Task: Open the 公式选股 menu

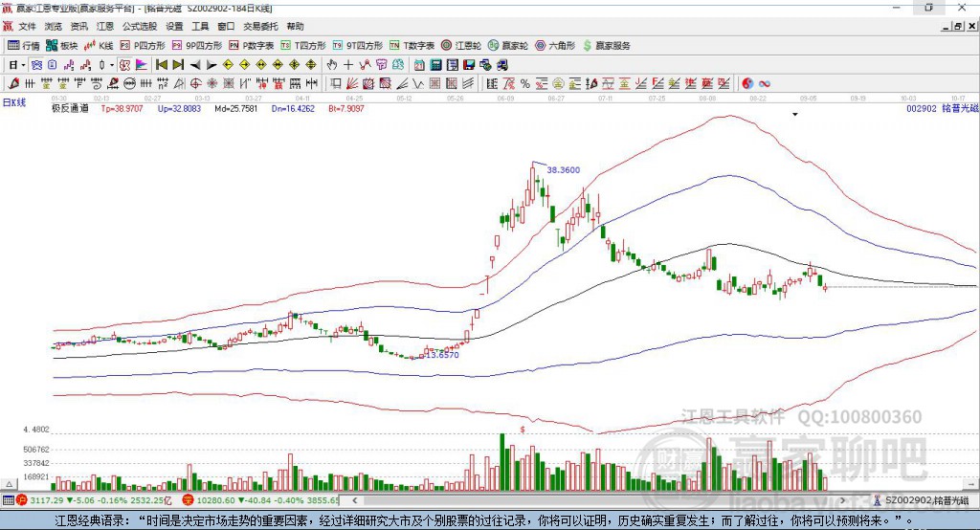Action: tap(140, 26)
